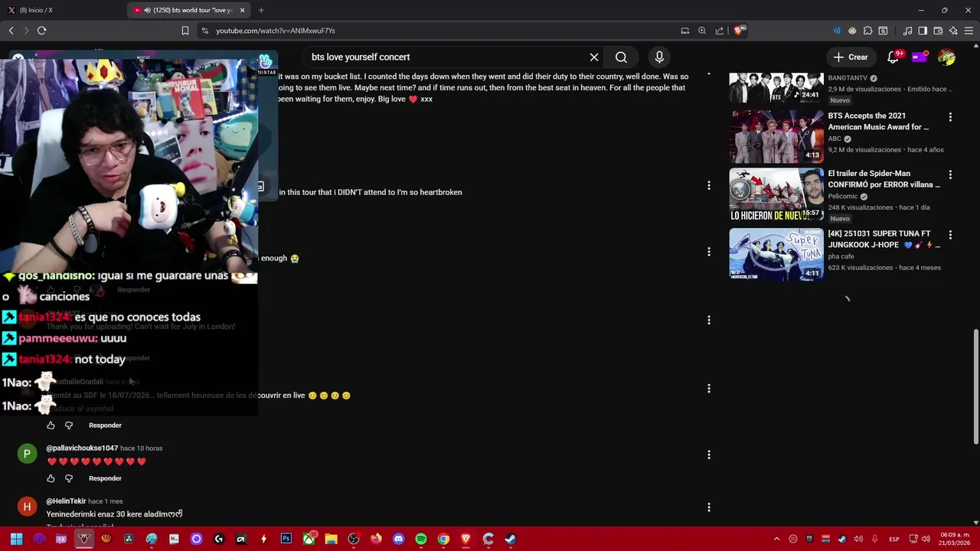Open Windows Start menu
980x551 pixels.
click(16, 539)
